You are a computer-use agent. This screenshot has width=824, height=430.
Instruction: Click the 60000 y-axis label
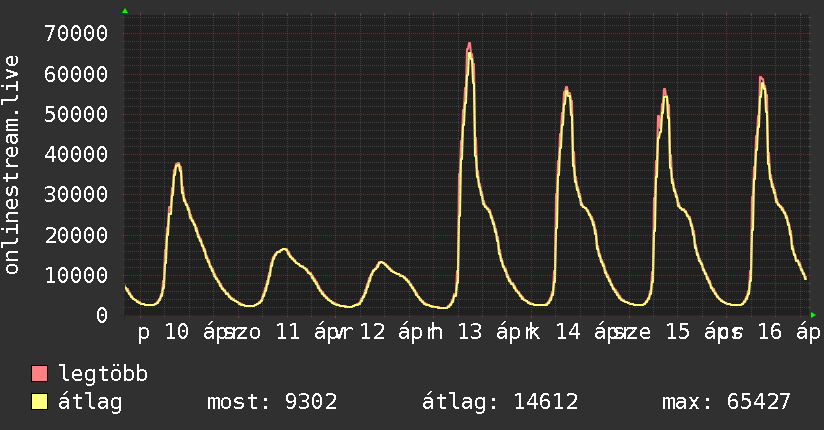(x=76, y=74)
